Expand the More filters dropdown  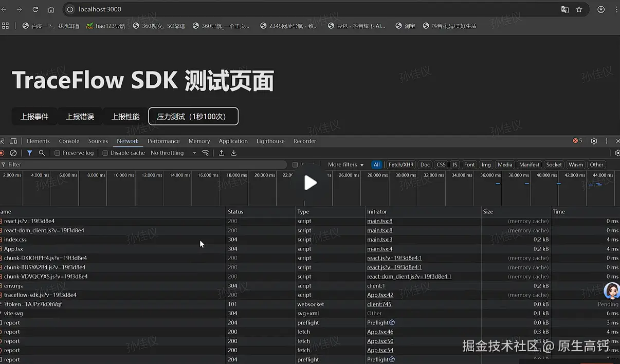point(345,165)
